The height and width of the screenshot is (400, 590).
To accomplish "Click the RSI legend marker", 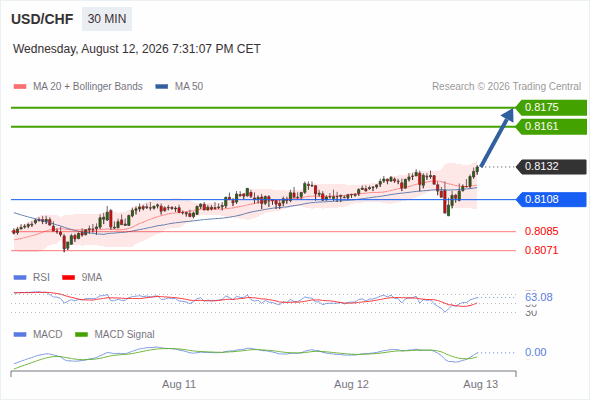I will (20, 278).
